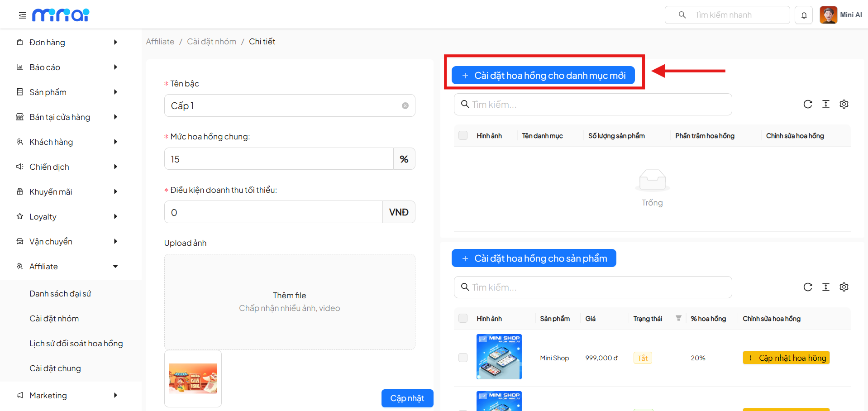The height and width of the screenshot is (411, 868).
Task: Go to Lịch sử đối soát hoa hồng
Action: (x=76, y=344)
